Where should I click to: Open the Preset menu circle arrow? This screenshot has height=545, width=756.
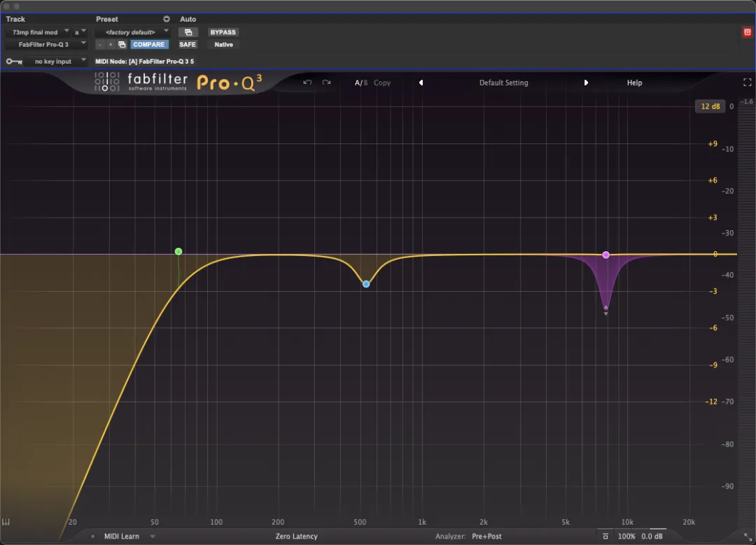[x=167, y=20]
